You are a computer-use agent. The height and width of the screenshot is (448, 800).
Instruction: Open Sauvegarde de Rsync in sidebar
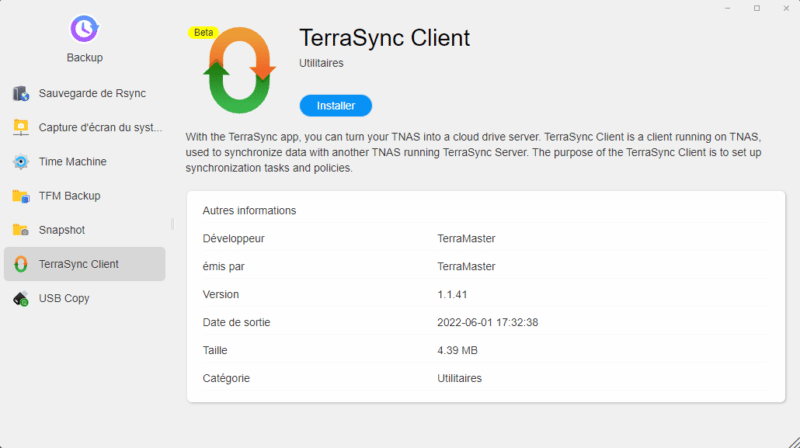pyautogui.click(x=85, y=93)
